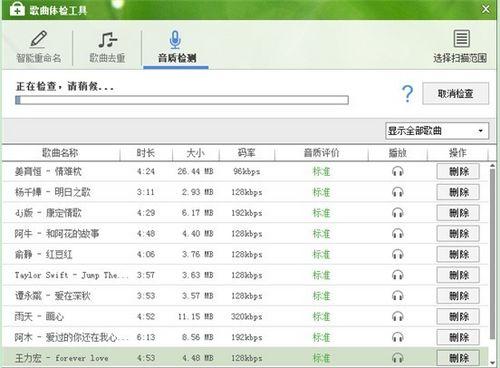Delete 谭永麟 - 爱在深秋
This screenshot has height=368, width=500.
pyautogui.click(x=458, y=296)
